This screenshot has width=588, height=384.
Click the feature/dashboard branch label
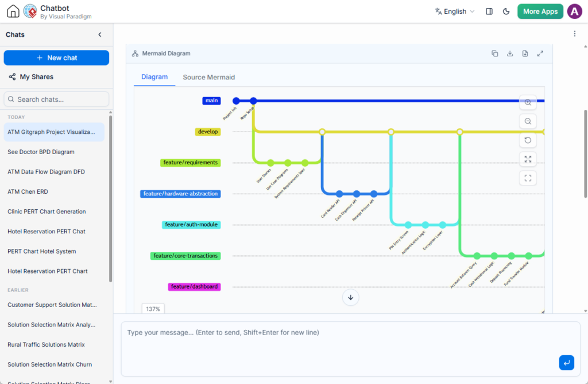click(x=194, y=286)
